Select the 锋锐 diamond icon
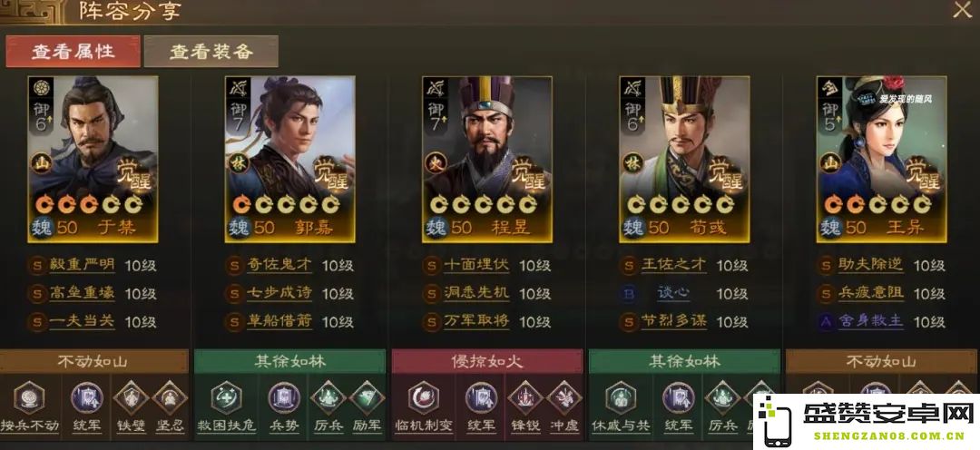Screen dimensions: 980x450 tap(525, 398)
